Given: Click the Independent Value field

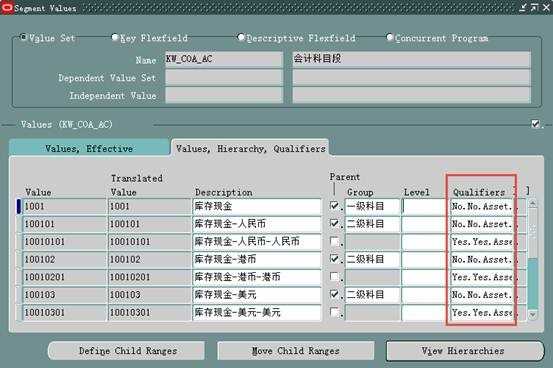Looking at the screenshot, I should pyautogui.click(x=224, y=95).
